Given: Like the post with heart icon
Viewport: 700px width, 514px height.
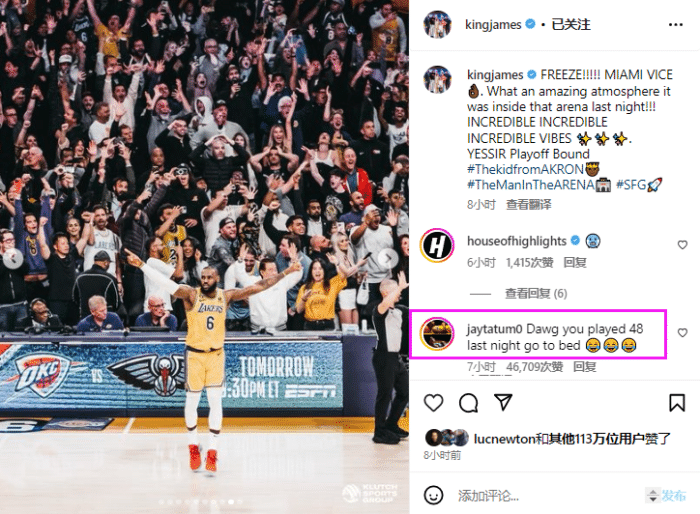Looking at the screenshot, I should point(433,403).
